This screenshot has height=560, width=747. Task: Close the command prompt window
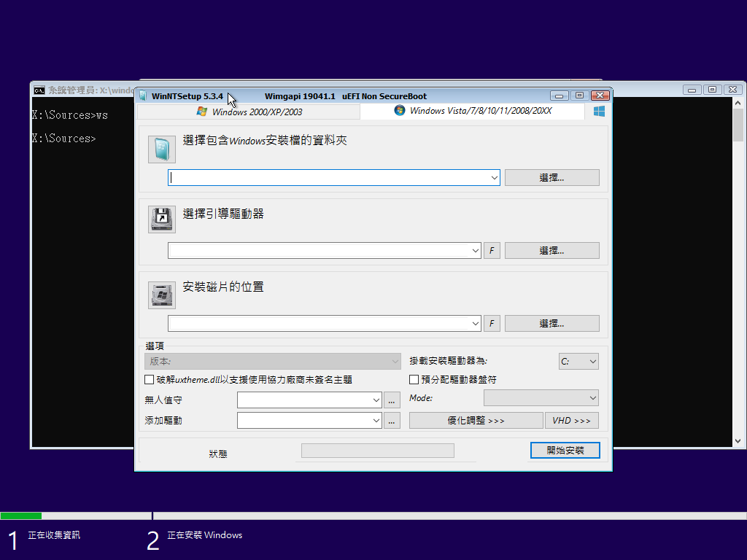pyautogui.click(x=732, y=90)
